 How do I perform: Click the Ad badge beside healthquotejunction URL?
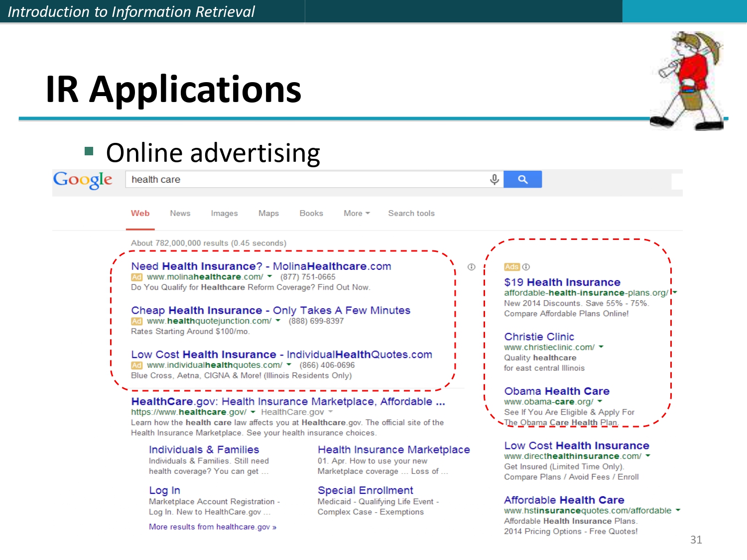(x=136, y=322)
